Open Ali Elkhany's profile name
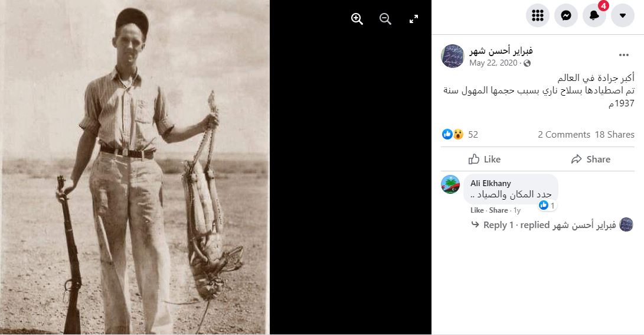Screen dimensions: 644x335 [x=491, y=183]
